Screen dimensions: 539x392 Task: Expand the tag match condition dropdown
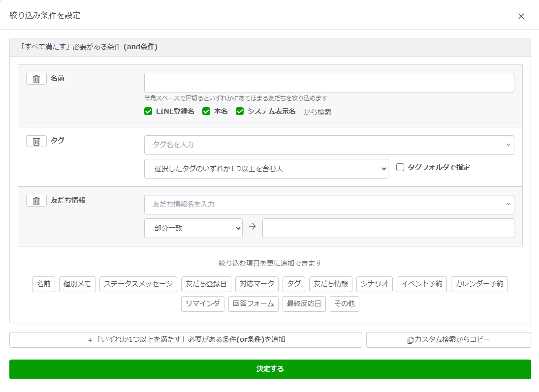tap(266, 169)
